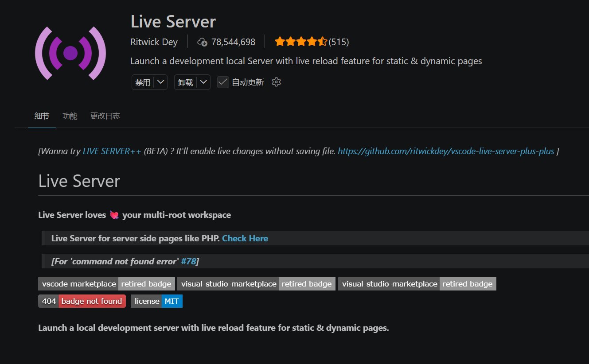This screenshot has height=364, width=589.
Task: Open publisher Ritwick Dey's page
Action: click(154, 42)
